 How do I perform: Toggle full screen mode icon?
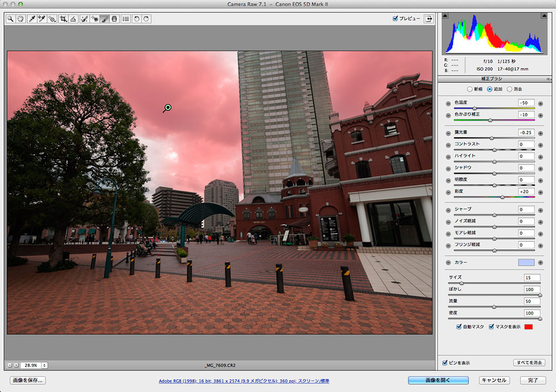tap(429, 19)
